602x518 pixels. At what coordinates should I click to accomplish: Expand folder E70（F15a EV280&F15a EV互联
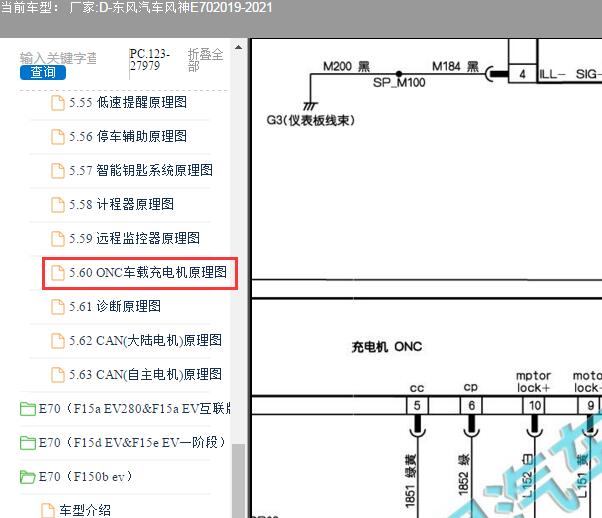pos(134,409)
